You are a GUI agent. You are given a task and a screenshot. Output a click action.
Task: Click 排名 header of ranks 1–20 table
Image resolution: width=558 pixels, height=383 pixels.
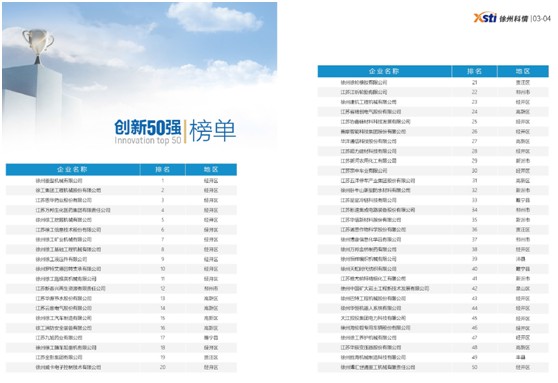(163, 169)
